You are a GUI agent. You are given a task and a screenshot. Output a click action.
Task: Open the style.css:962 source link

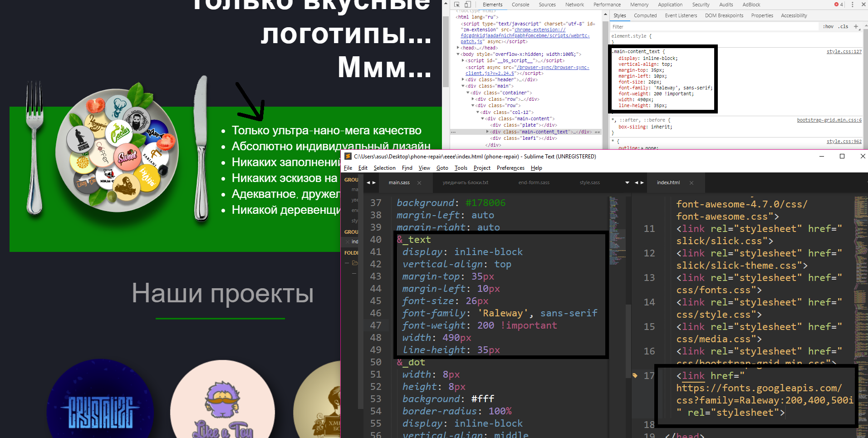tap(844, 142)
